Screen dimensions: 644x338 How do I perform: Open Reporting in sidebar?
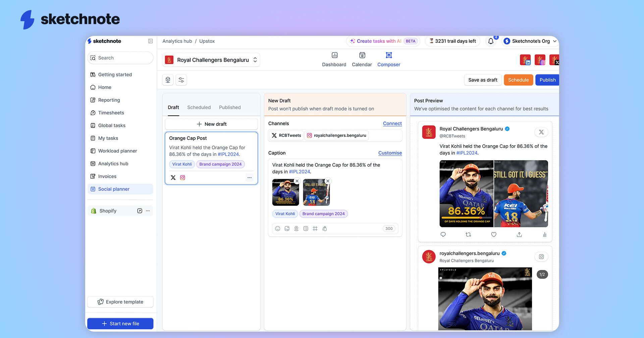(x=120, y=100)
